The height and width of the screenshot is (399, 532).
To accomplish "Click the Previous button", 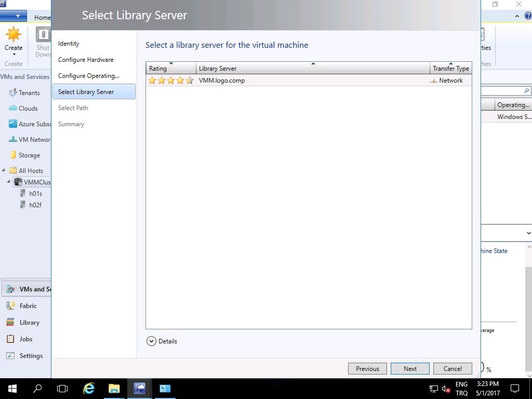I will 367,368.
